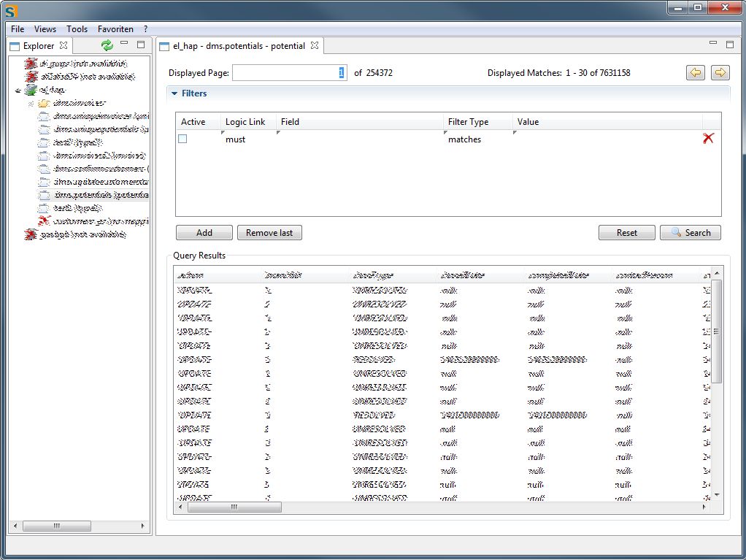Open the Favoriten menu
The height and width of the screenshot is (560, 746).
click(115, 29)
